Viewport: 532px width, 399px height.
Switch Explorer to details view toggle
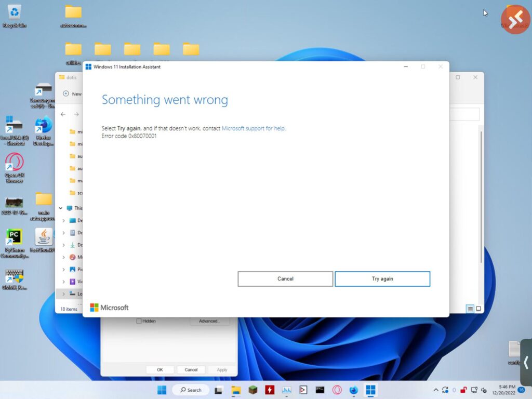(469, 309)
